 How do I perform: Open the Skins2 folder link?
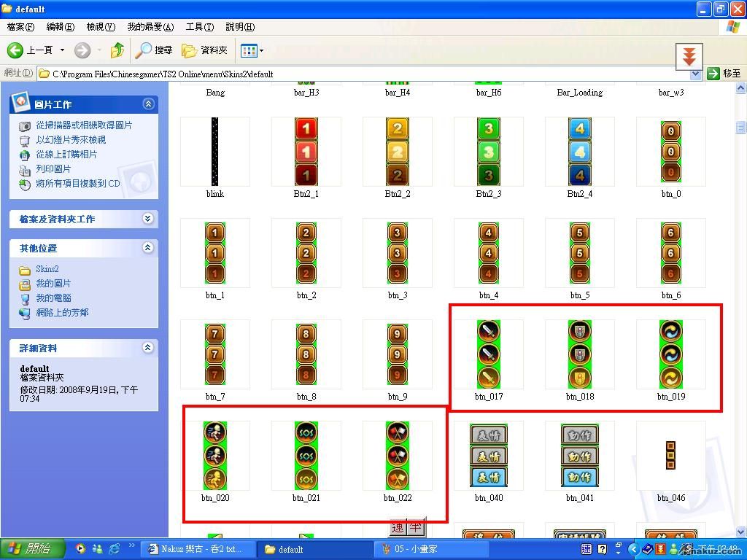(47, 269)
